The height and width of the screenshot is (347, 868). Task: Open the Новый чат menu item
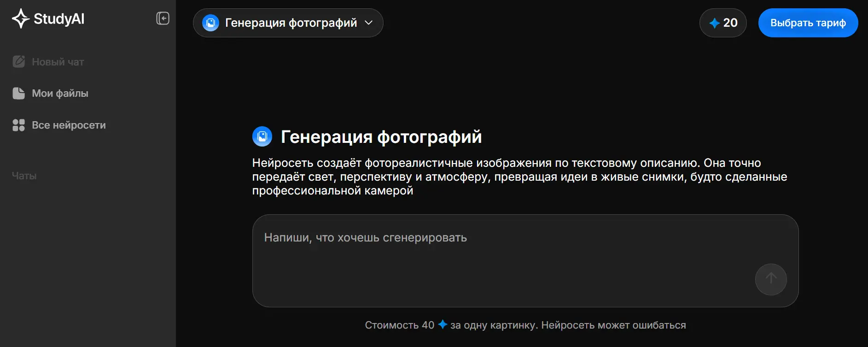(x=58, y=62)
